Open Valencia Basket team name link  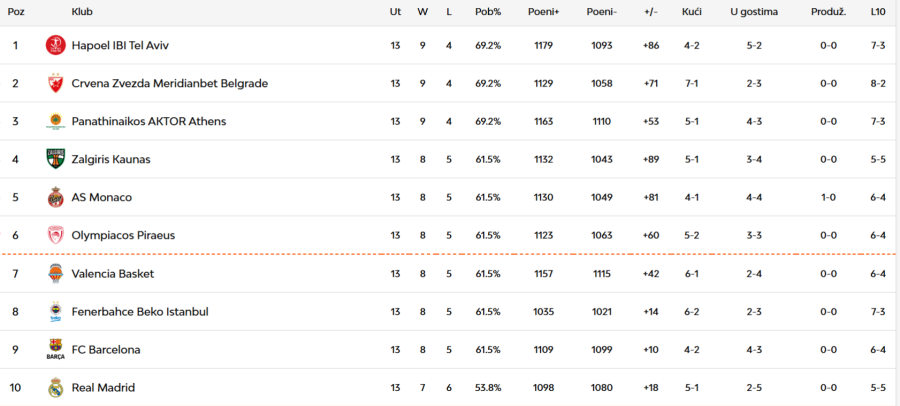pos(112,273)
